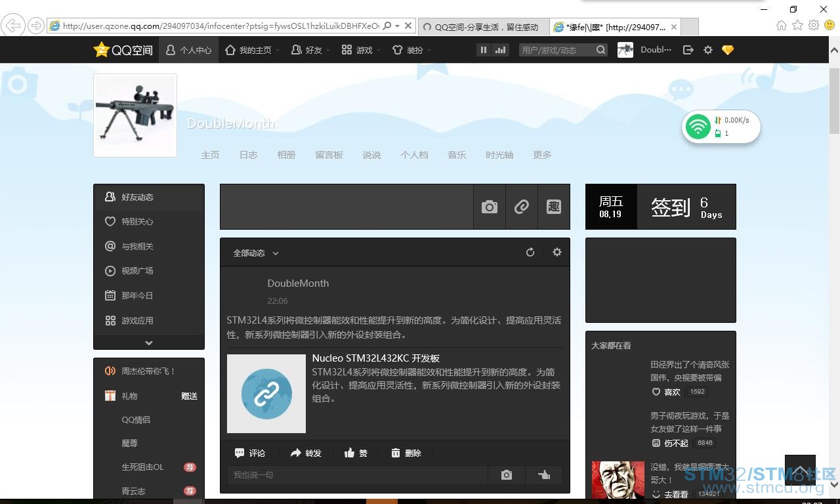The image size is (840, 504).
Task: Expand the left sidebar with the down chevron
Action: coord(149,343)
